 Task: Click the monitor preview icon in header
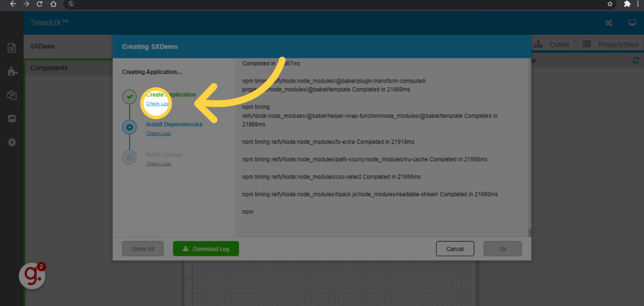pos(632,23)
